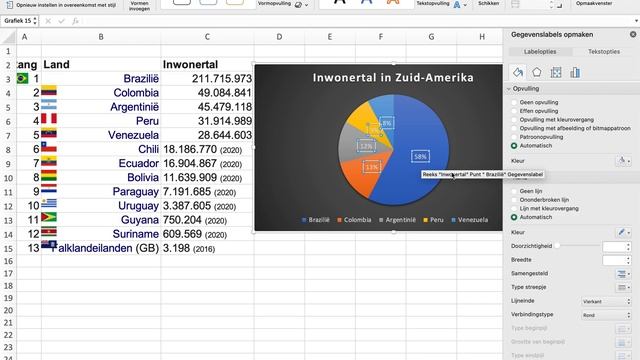Select Automatisch under Opvulling
640x360 pixels.
pyautogui.click(x=514, y=146)
